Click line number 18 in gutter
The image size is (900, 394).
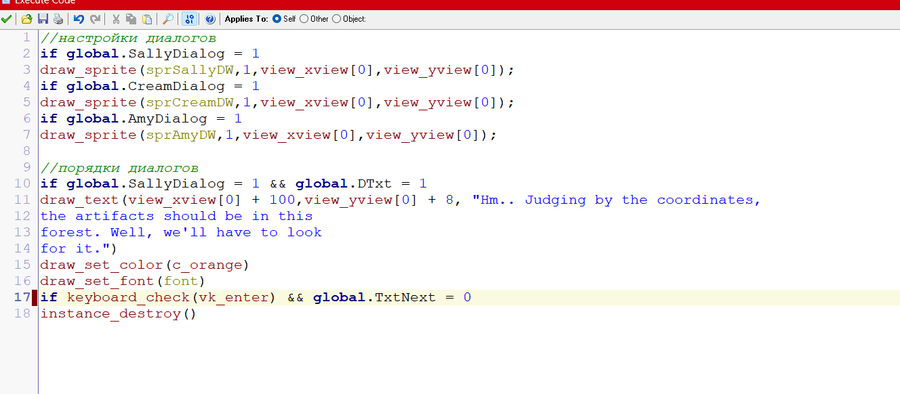[x=23, y=314]
